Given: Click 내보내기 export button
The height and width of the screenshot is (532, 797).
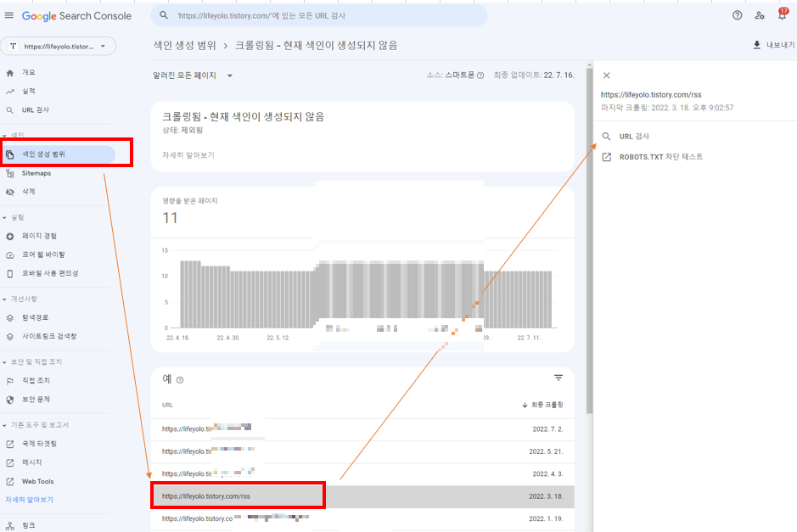Looking at the screenshot, I should point(773,45).
